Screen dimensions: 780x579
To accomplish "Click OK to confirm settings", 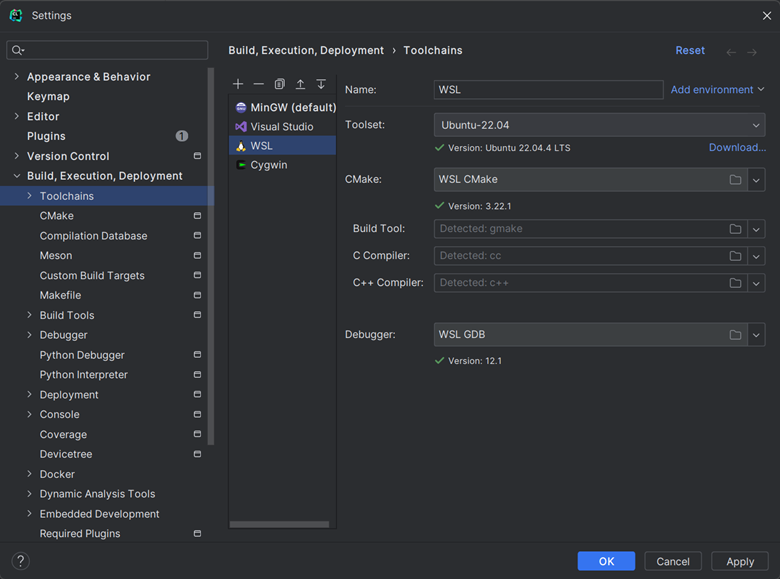I will (x=606, y=561).
